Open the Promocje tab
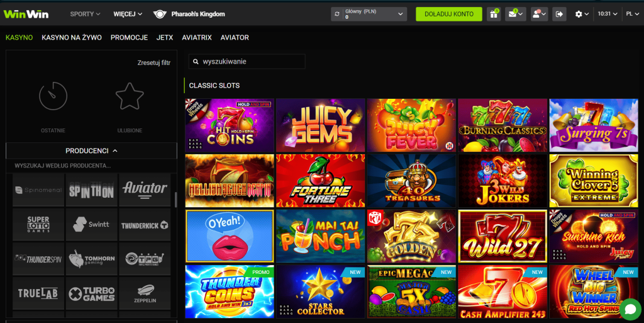 pos(129,37)
